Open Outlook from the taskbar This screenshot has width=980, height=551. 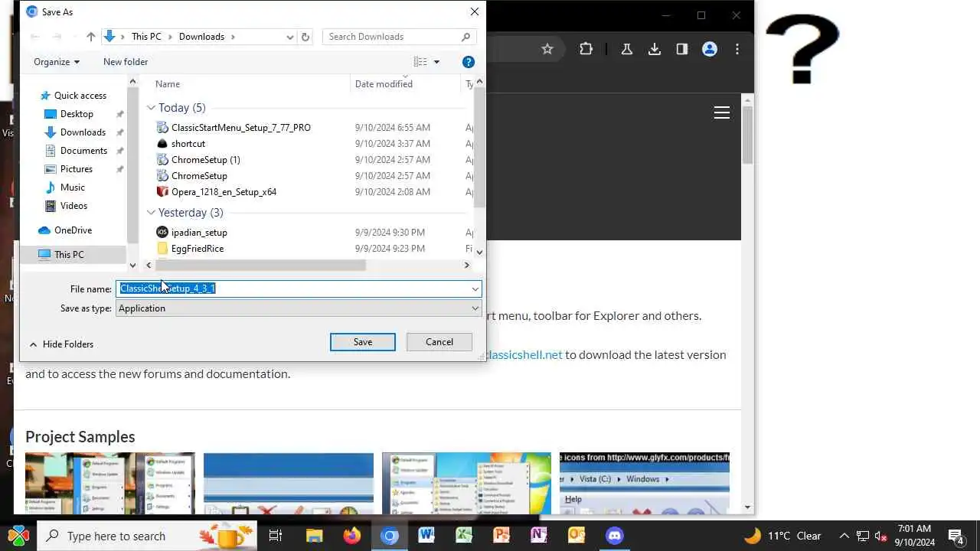(577, 536)
